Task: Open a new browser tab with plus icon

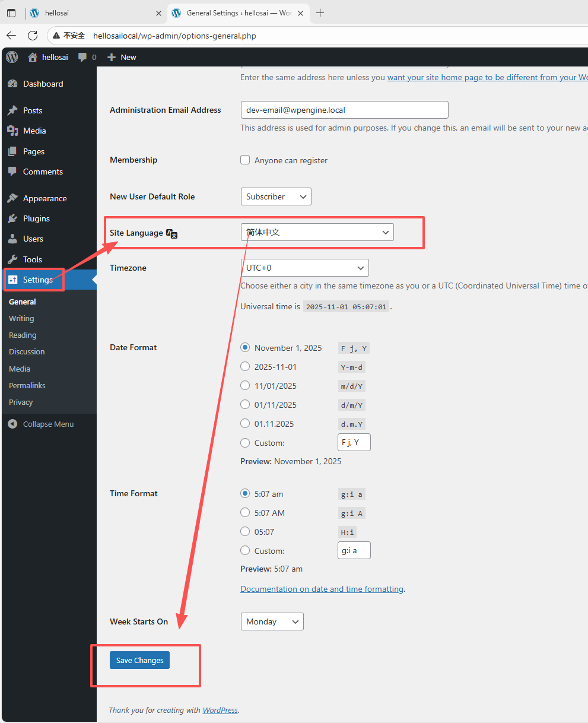Action: [x=320, y=13]
